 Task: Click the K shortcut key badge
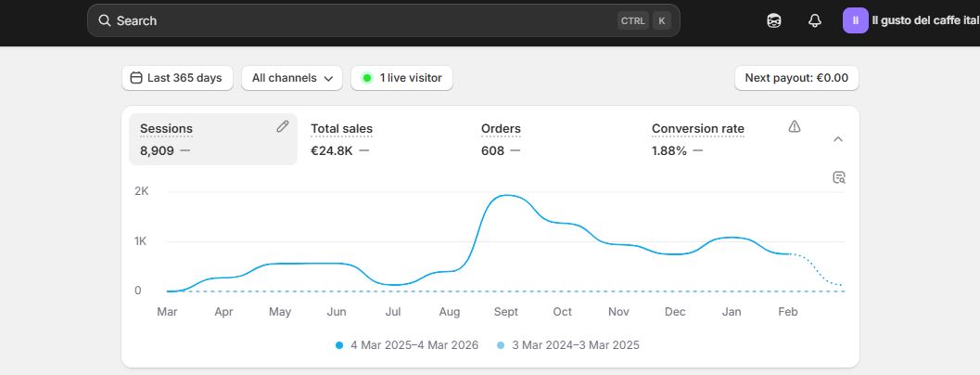(x=662, y=20)
